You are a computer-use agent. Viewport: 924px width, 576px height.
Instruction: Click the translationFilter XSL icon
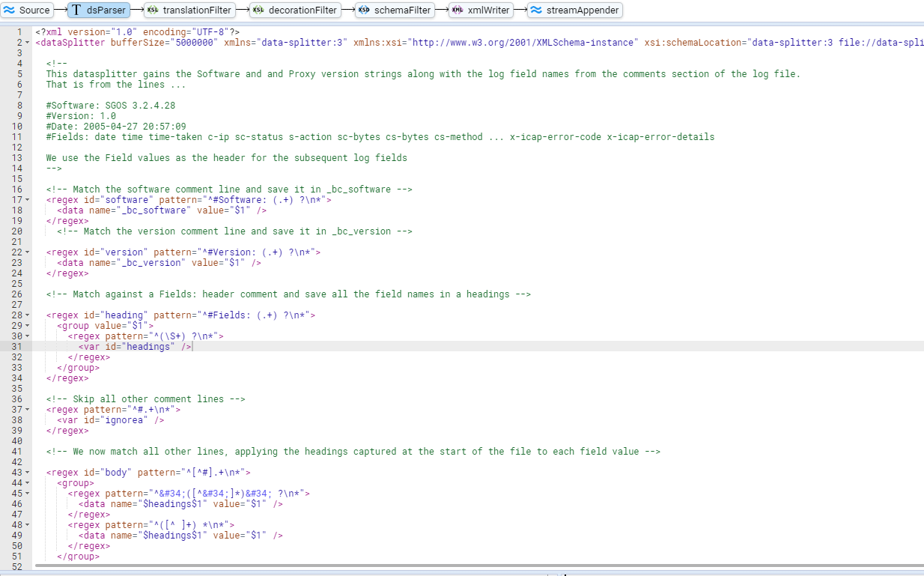pyautogui.click(x=154, y=10)
